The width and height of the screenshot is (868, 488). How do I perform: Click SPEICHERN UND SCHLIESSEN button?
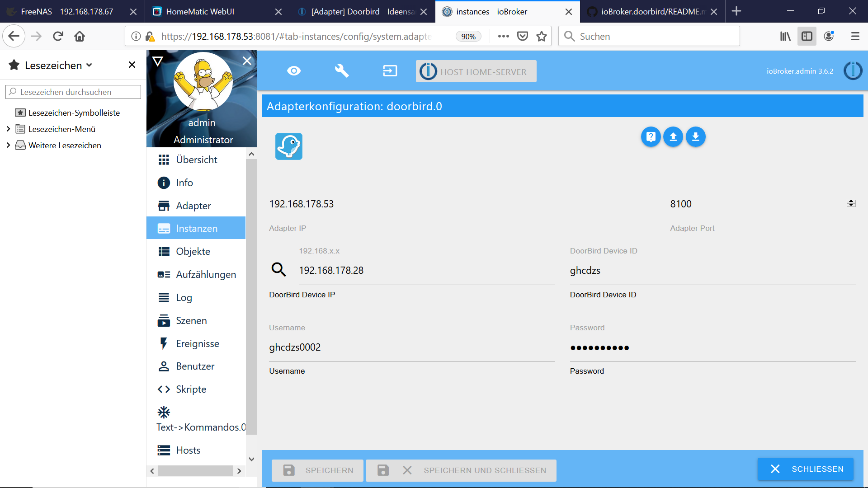coord(461,470)
